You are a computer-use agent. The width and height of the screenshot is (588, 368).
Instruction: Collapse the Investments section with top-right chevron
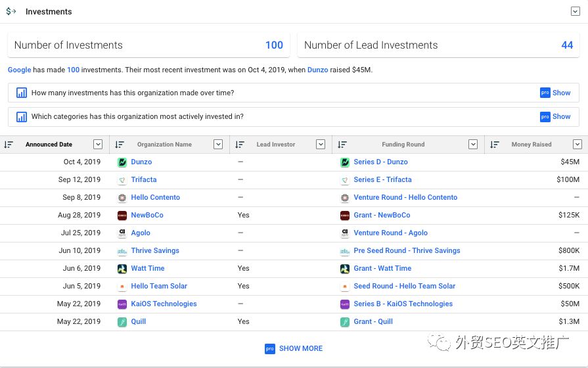click(x=576, y=11)
